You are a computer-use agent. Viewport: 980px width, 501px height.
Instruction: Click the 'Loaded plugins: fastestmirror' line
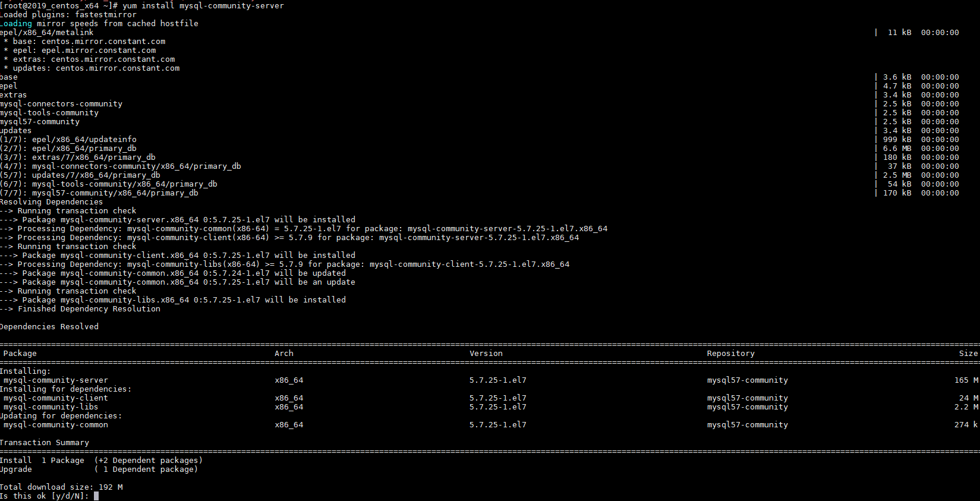(x=68, y=15)
